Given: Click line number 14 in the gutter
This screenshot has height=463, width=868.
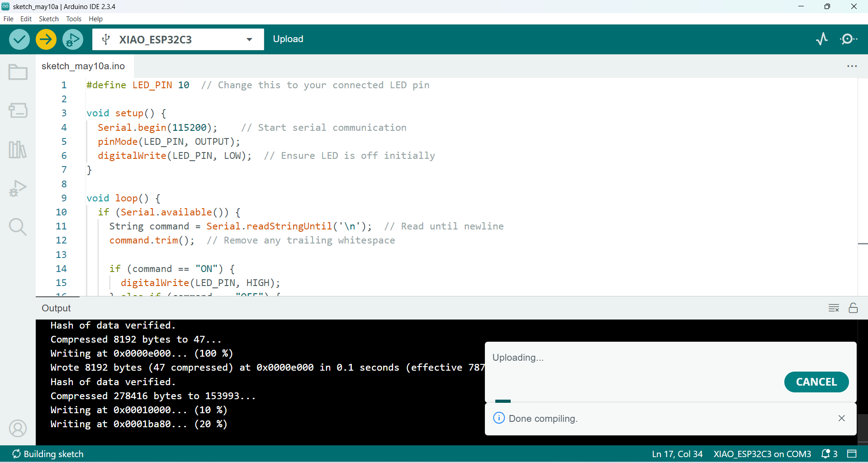Looking at the screenshot, I should (x=61, y=268).
